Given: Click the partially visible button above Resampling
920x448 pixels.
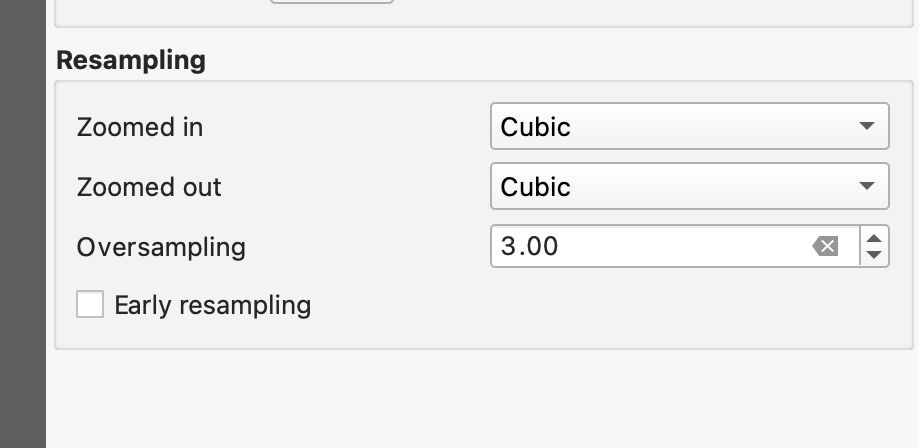Looking at the screenshot, I should tap(331, 2).
